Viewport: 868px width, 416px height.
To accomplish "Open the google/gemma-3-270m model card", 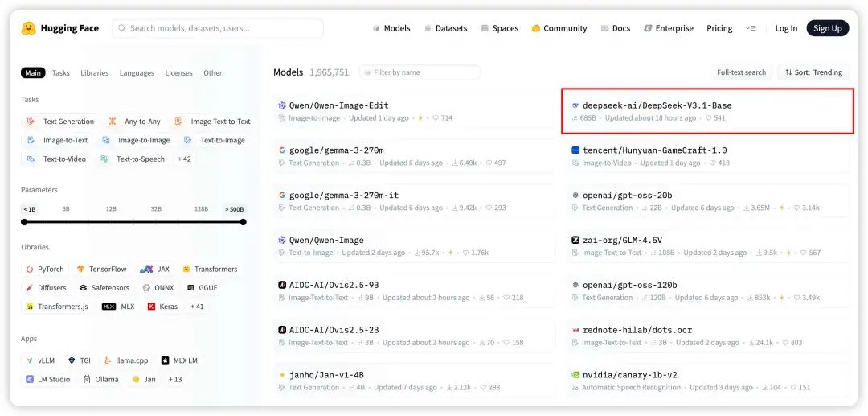I will 414,156.
